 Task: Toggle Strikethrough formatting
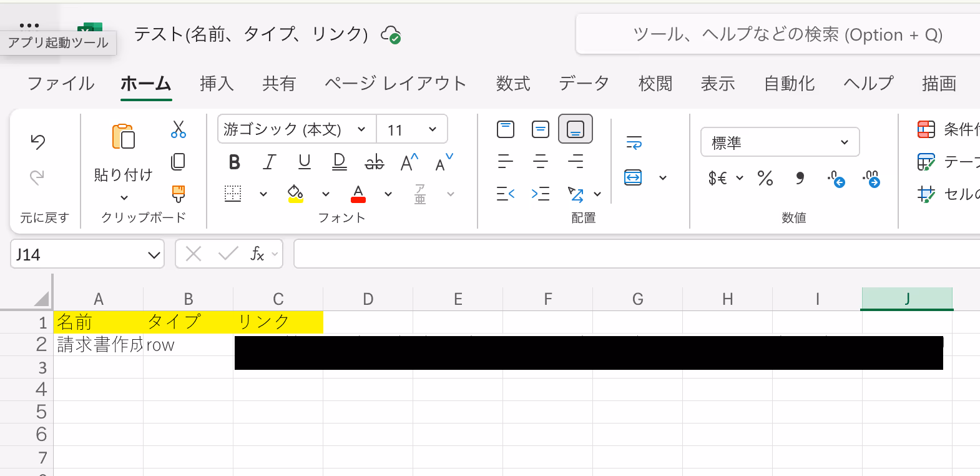[x=374, y=162]
